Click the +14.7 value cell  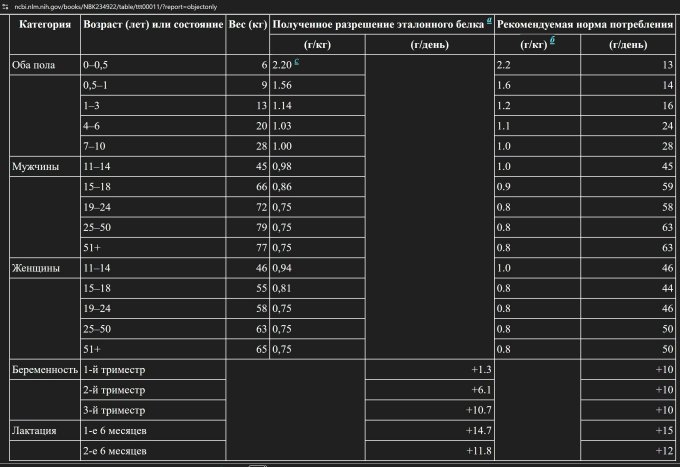tap(429, 431)
